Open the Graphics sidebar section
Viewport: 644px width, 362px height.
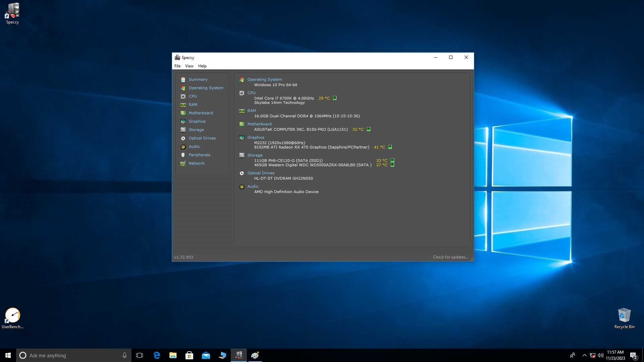197,121
